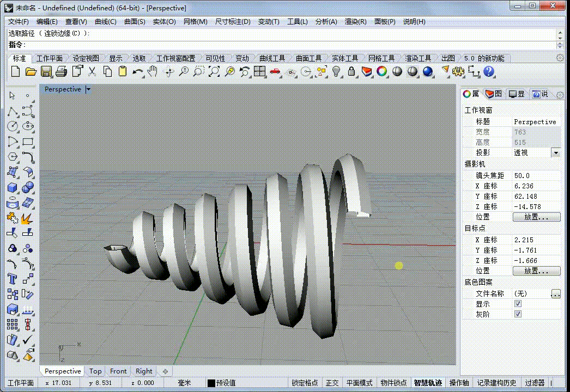
Task: Expand the 投影 projection dropdown
Action: point(556,153)
